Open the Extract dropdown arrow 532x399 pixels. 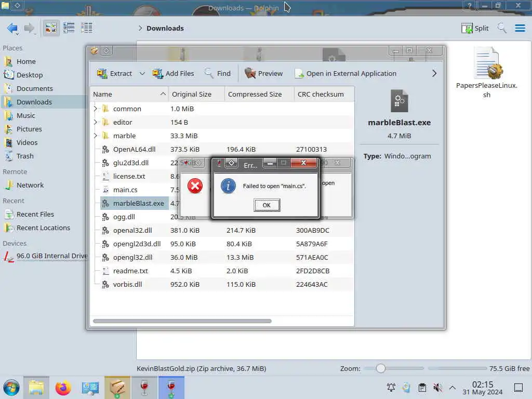(x=142, y=73)
